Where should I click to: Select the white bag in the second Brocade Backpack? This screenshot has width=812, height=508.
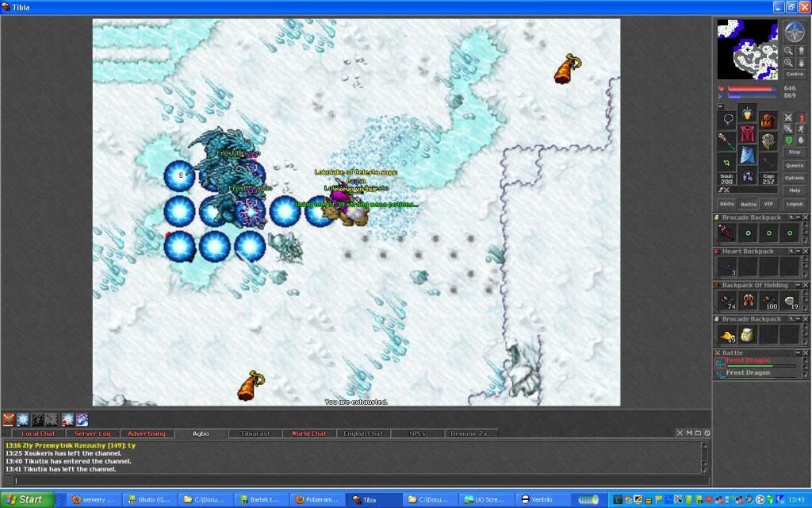[748, 335]
